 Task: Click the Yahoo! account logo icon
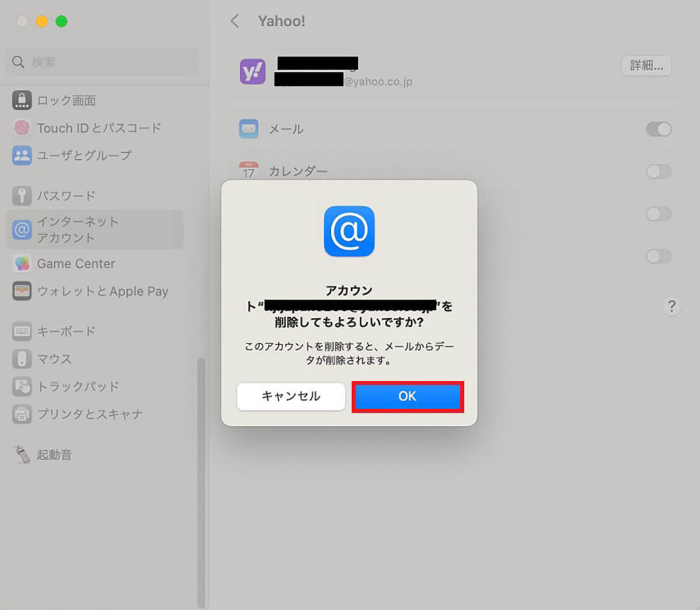point(253,72)
